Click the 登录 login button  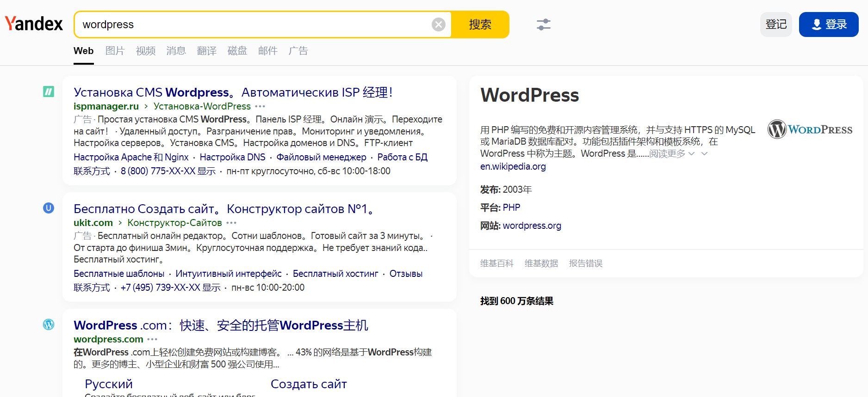click(829, 24)
